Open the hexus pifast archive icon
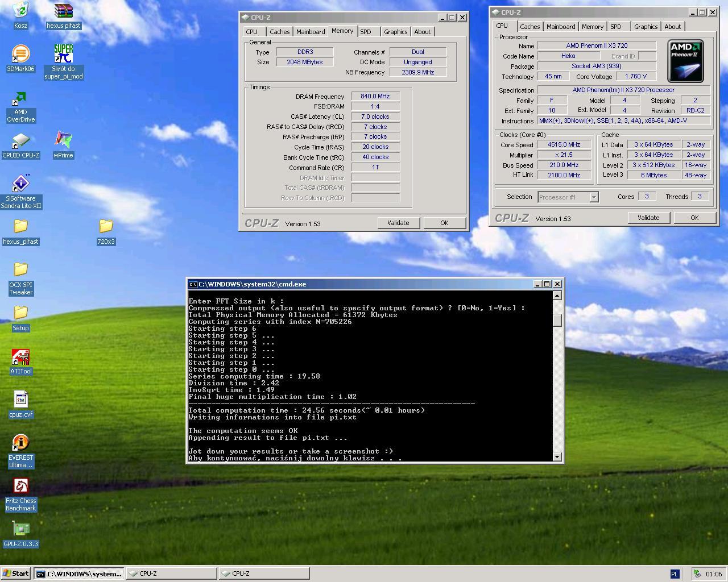 click(x=64, y=10)
